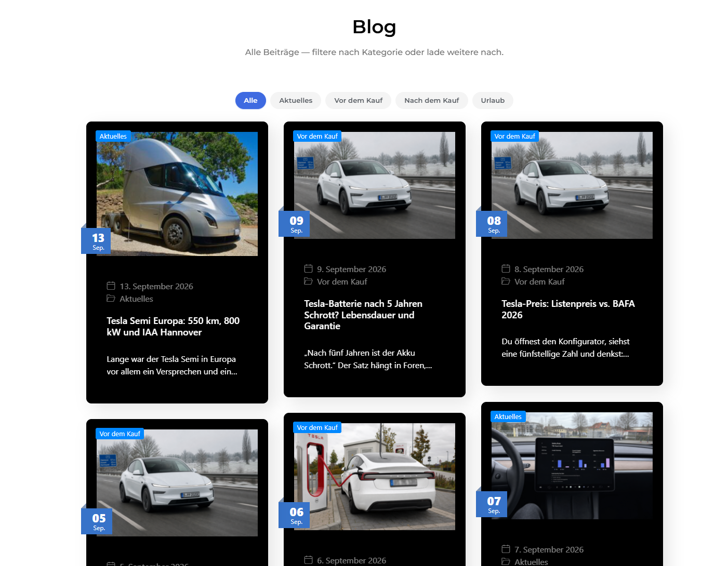Click calendar icon beside 9. September 2026
728x566 pixels.
pyautogui.click(x=308, y=268)
